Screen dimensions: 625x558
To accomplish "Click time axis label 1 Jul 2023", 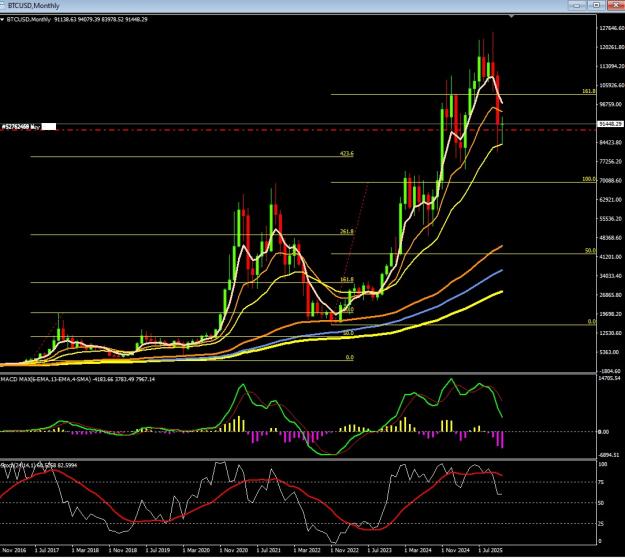I will (380, 550).
